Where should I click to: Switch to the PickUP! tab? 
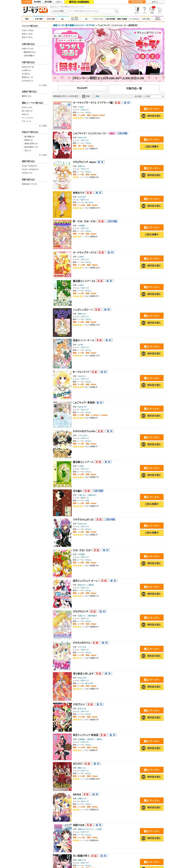click(x=82, y=88)
